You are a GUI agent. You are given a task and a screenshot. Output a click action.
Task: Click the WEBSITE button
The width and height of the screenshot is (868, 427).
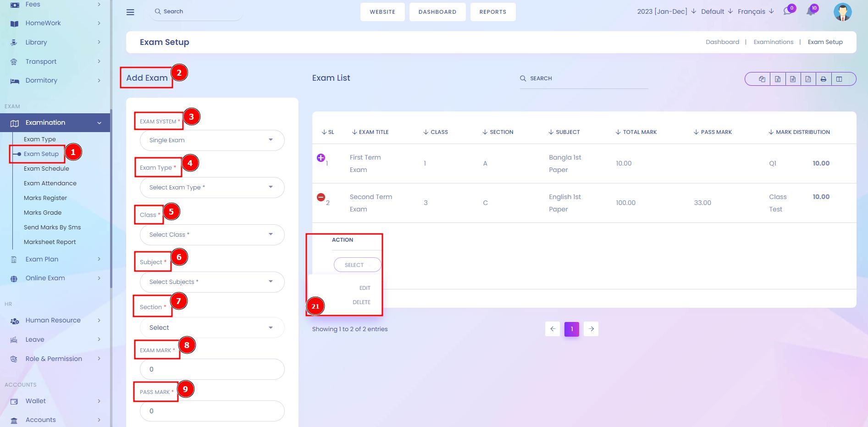[x=382, y=12]
